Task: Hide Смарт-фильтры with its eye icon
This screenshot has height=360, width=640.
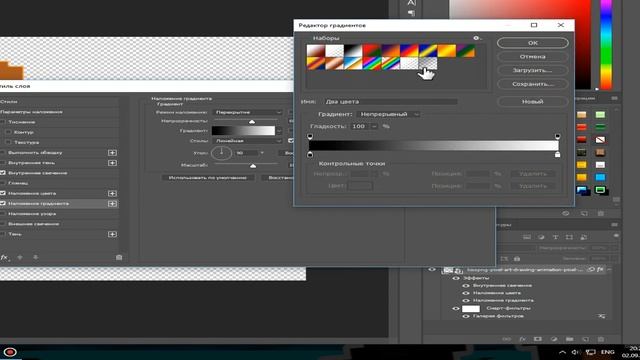Action: (456, 309)
